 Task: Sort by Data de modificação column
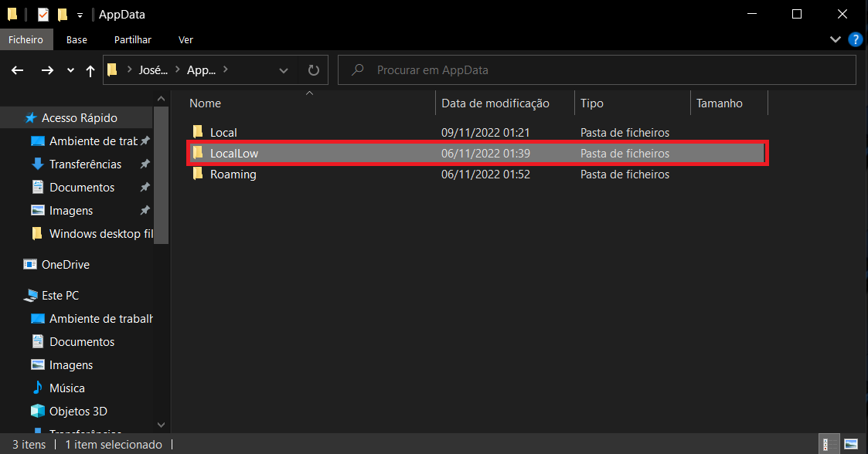495,103
